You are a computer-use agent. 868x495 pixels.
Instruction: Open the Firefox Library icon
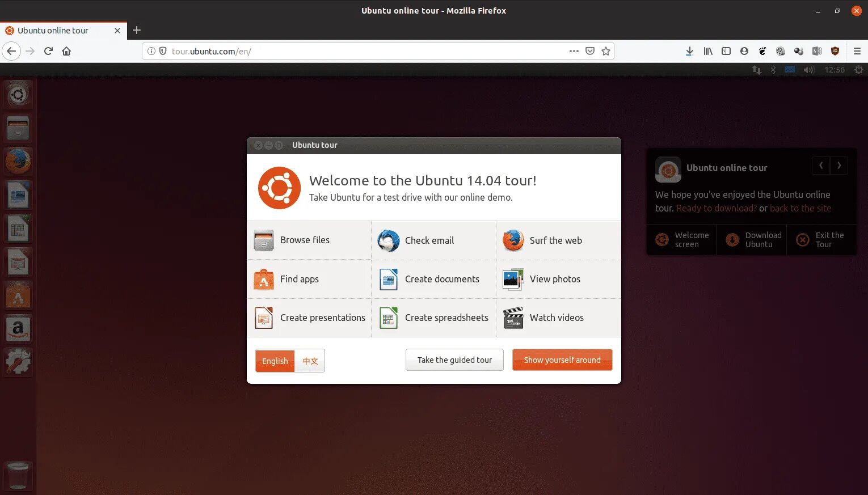(708, 51)
